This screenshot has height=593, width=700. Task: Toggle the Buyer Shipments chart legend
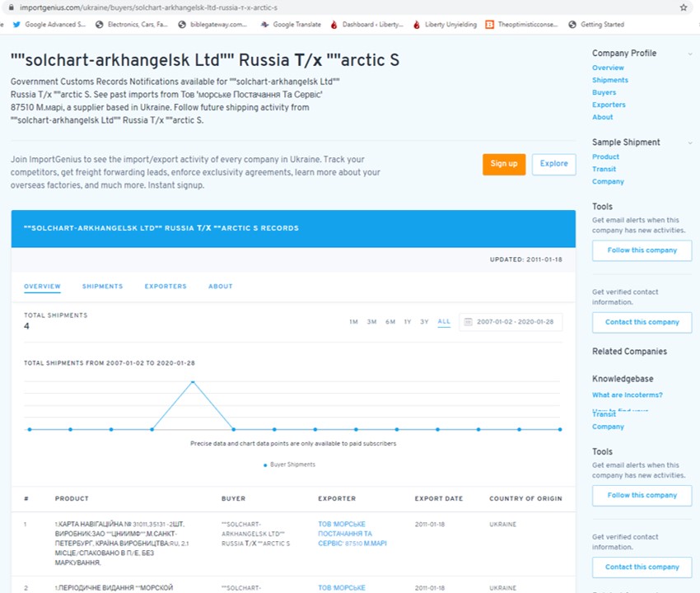290,465
